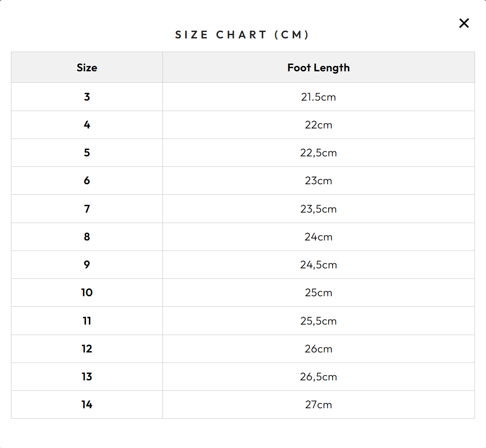Click size 13 row label
The width and height of the screenshot is (486, 448).
(87, 377)
